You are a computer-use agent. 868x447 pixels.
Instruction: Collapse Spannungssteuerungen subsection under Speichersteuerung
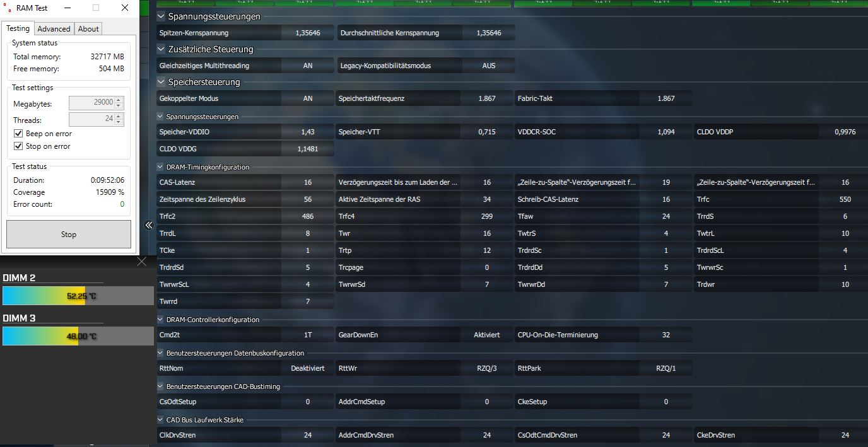click(160, 117)
